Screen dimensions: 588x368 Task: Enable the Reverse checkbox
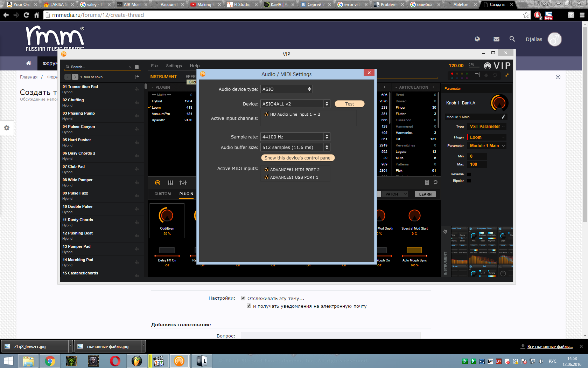pyautogui.click(x=469, y=174)
